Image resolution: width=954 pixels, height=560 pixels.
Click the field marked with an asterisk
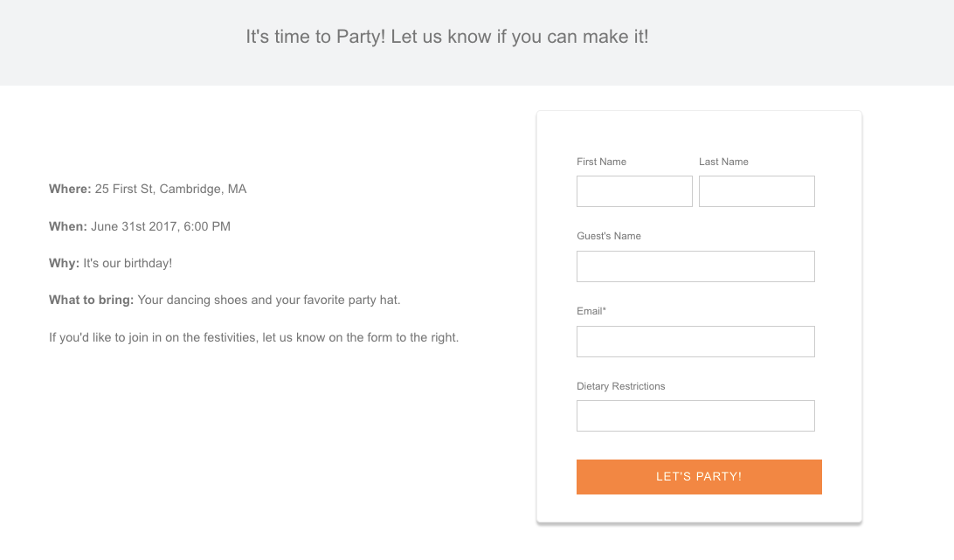coord(695,341)
